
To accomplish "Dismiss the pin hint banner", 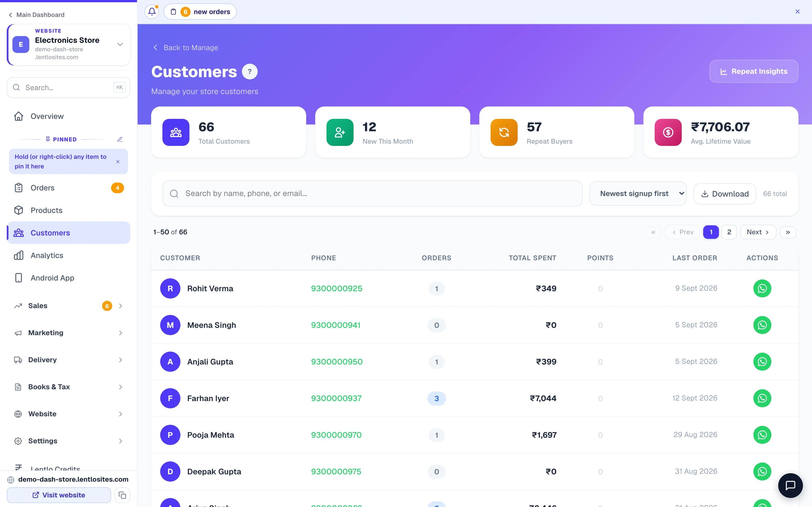I will 118,162.
